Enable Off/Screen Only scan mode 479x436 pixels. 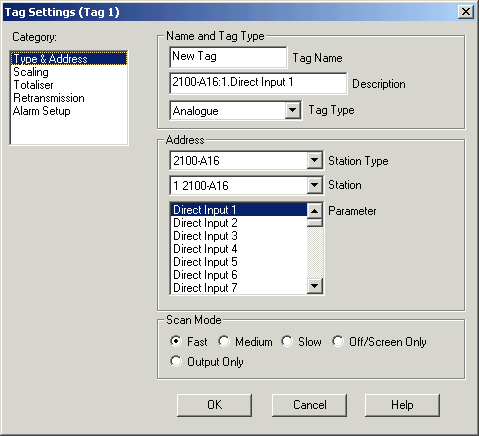(338, 341)
